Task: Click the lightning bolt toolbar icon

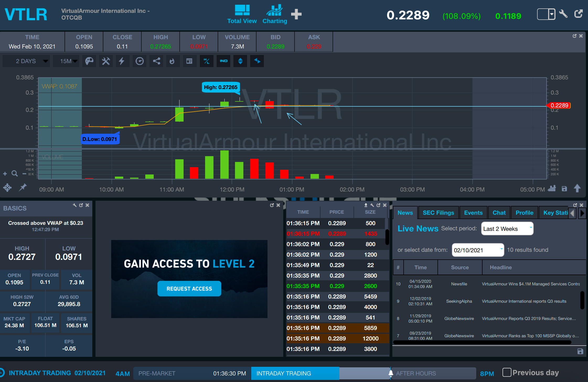Action: (x=121, y=61)
